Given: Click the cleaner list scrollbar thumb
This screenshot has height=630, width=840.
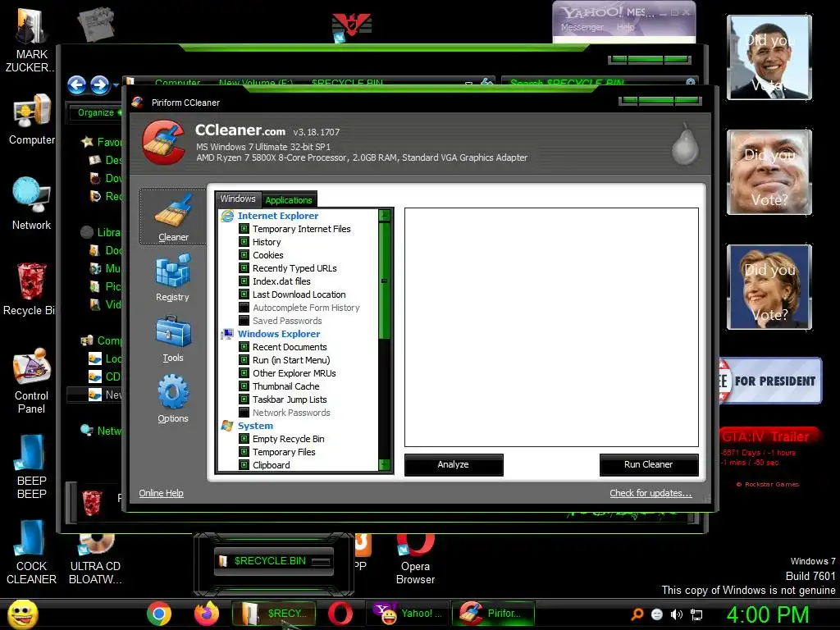Looking at the screenshot, I should click(384, 281).
